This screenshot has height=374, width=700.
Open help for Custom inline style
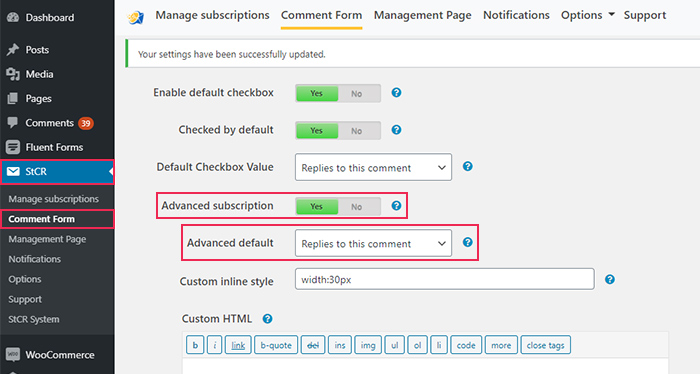[610, 279]
